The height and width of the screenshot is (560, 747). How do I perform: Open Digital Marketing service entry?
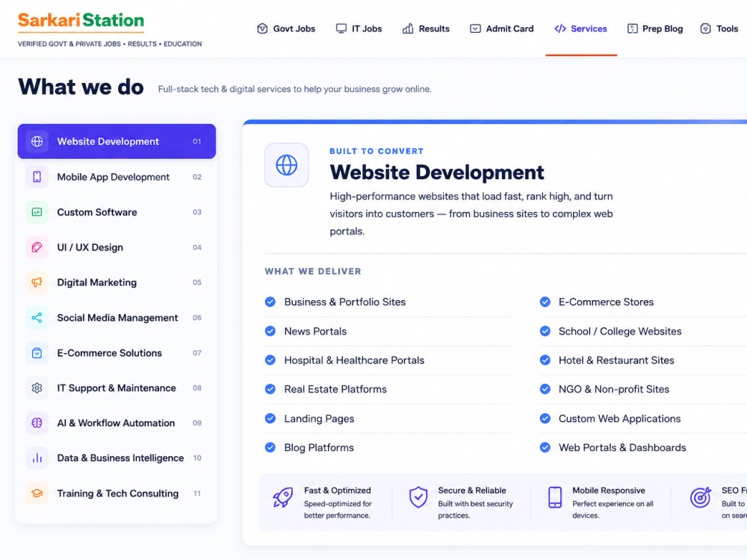click(x=117, y=282)
